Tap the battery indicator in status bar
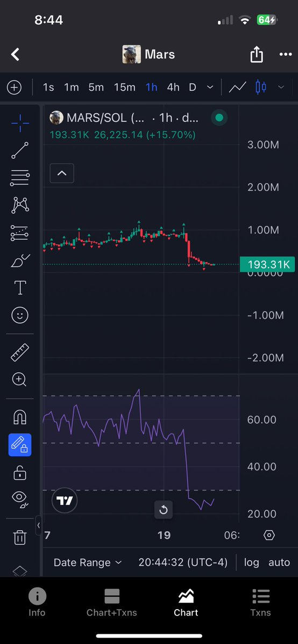Viewport: 298px width, 644px height. tap(267, 20)
